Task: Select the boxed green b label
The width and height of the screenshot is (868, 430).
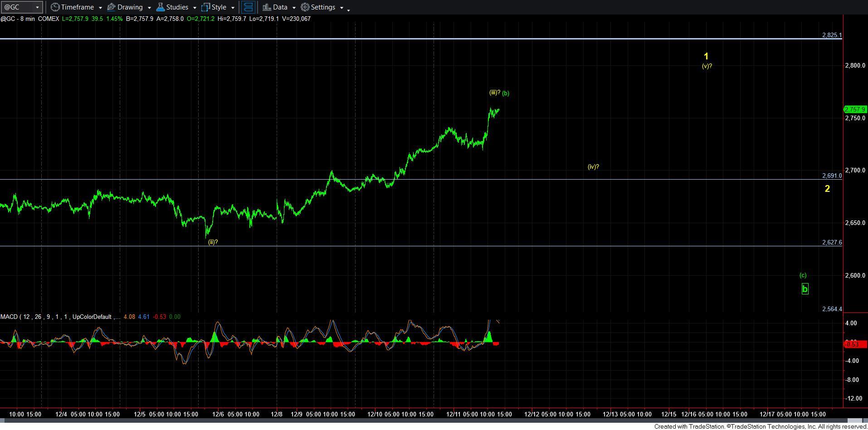Action: (805, 288)
